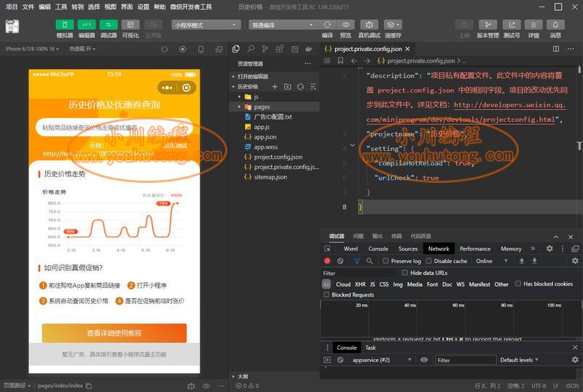Open the 设置 menu
This screenshot has height=392, width=583.
pyautogui.click(x=143, y=7)
